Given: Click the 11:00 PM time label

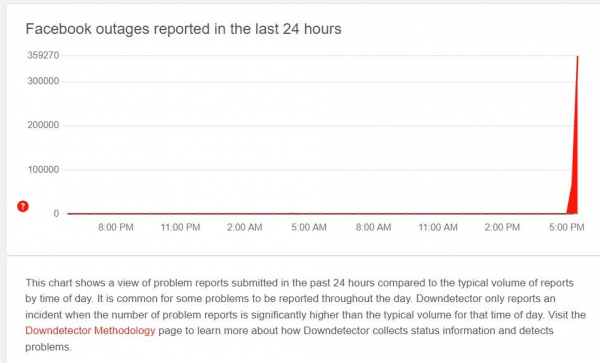Looking at the screenshot, I should [x=180, y=227].
